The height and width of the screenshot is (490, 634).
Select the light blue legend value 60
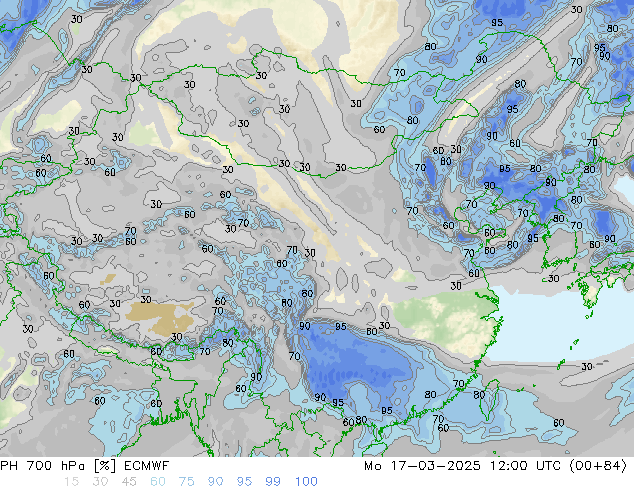pos(158,482)
